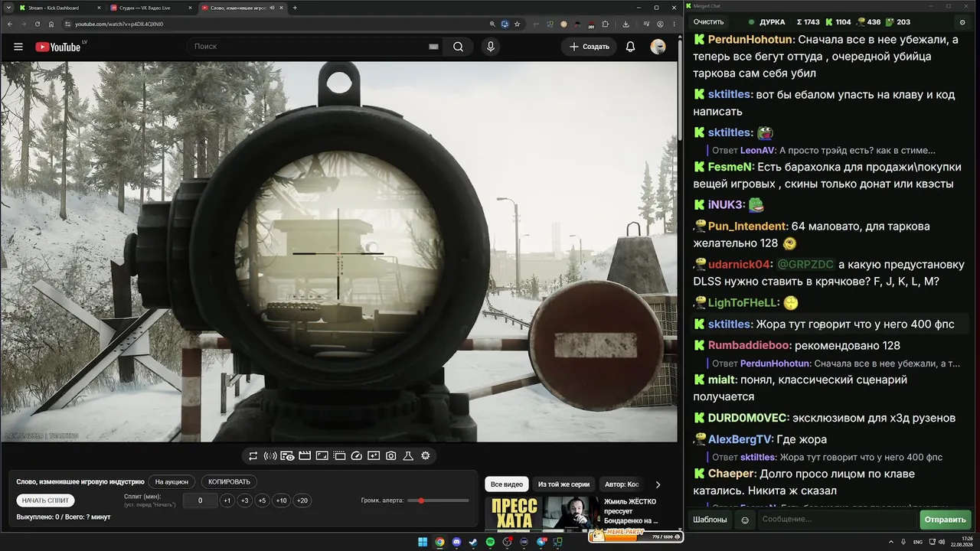
Task: Click the chat 'Сообщение...' message field
Action: tap(837, 520)
